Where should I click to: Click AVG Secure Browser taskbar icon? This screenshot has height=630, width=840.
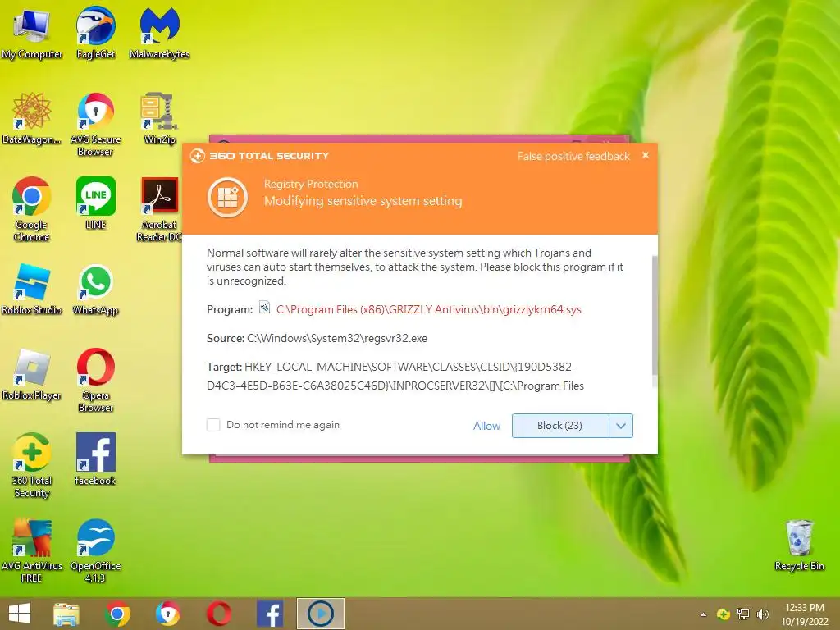tap(168, 614)
